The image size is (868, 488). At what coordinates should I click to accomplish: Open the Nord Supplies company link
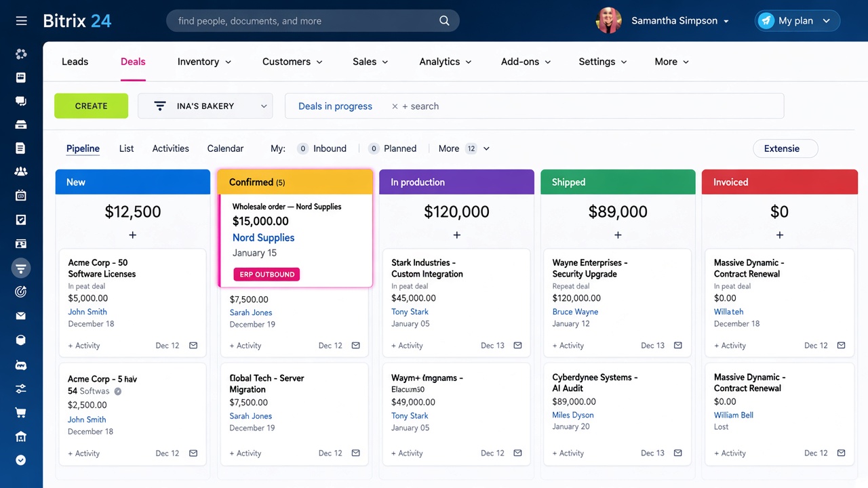coord(263,238)
